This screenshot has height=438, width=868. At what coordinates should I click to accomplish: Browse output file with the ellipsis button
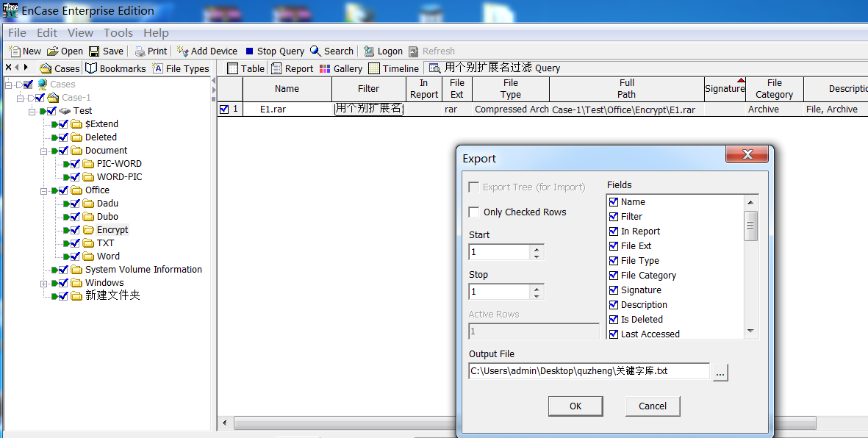[x=720, y=373]
